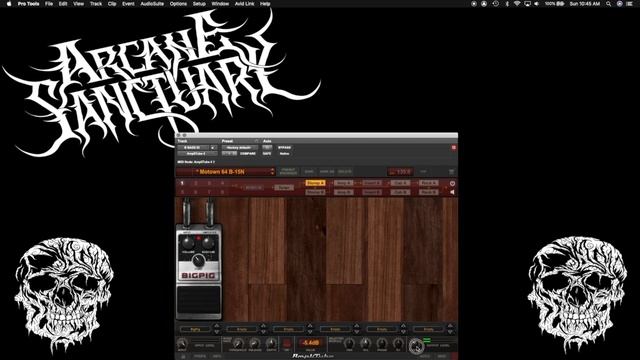Open the Track menu
This screenshot has height=360, width=640.
pos(96,4)
